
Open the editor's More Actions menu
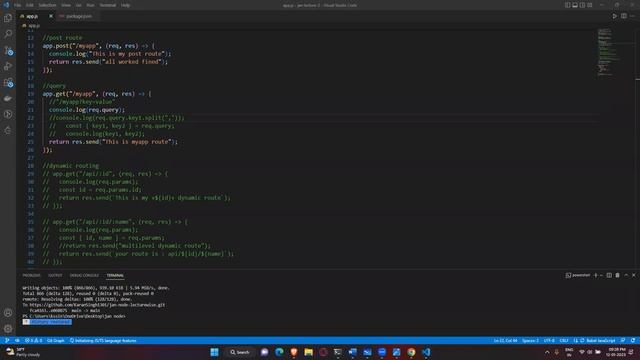[x=633, y=16]
